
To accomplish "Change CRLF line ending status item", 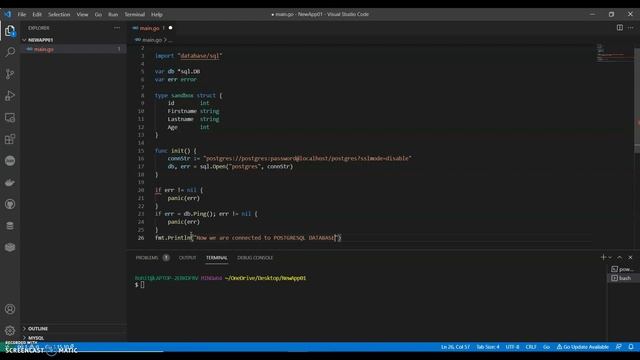I will [531, 347].
